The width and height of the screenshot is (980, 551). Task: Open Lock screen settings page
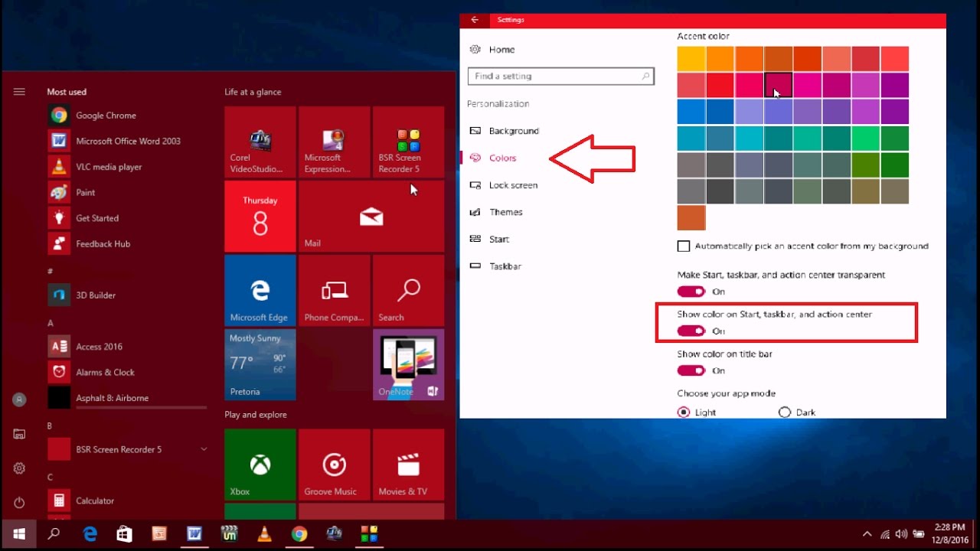(x=513, y=185)
